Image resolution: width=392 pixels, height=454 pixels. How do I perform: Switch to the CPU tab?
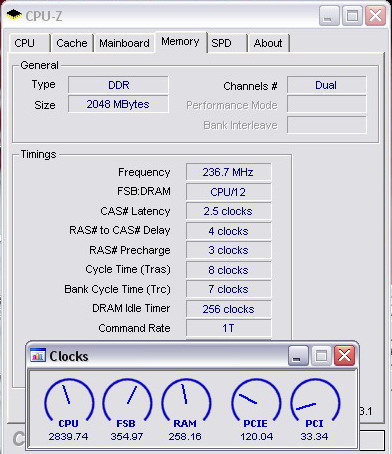point(29,43)
